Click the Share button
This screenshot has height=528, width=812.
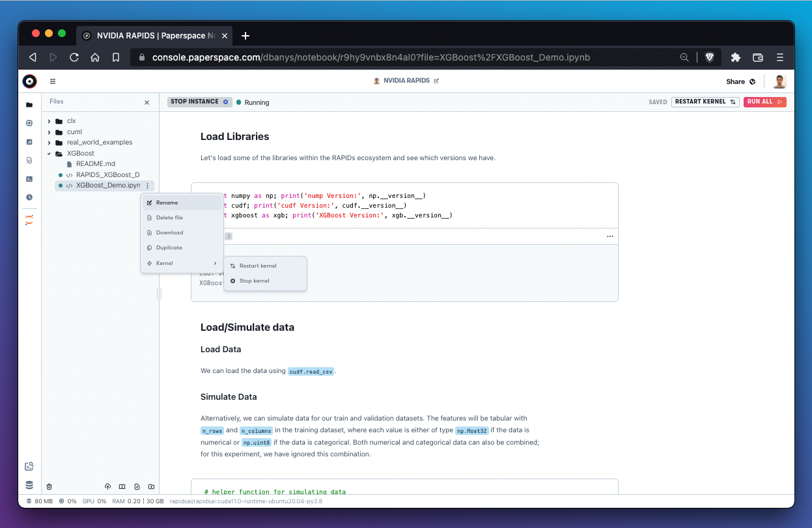pos(741,81)
